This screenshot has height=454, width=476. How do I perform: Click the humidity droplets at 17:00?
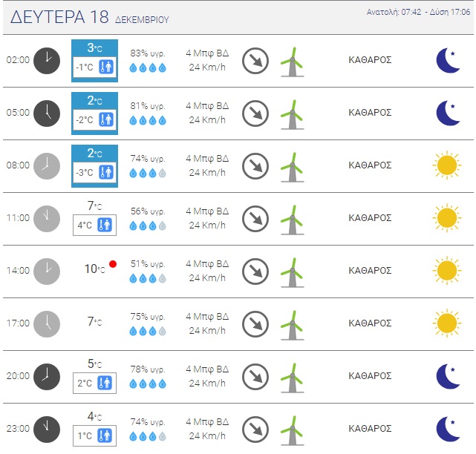[148, 330]
